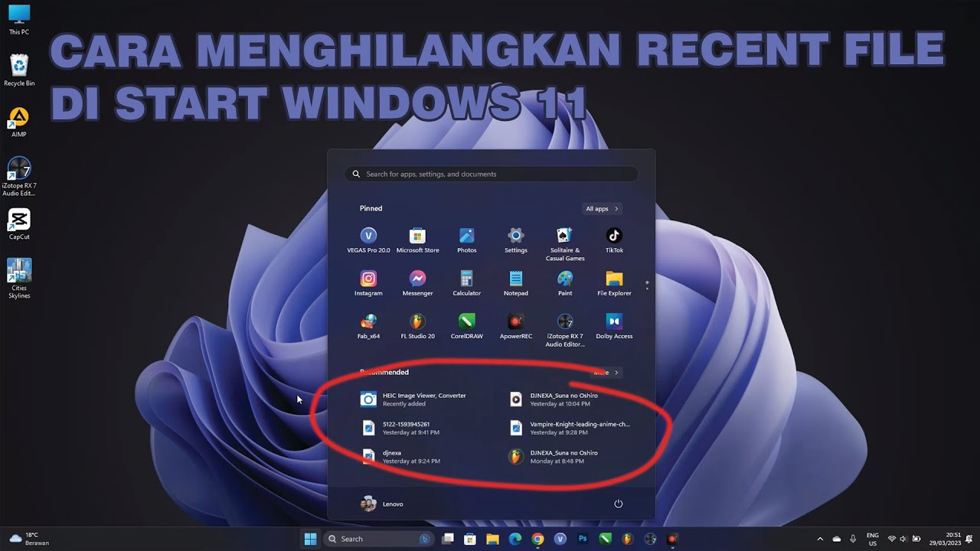Open Solitaire & Casual Games

[565, 244]
